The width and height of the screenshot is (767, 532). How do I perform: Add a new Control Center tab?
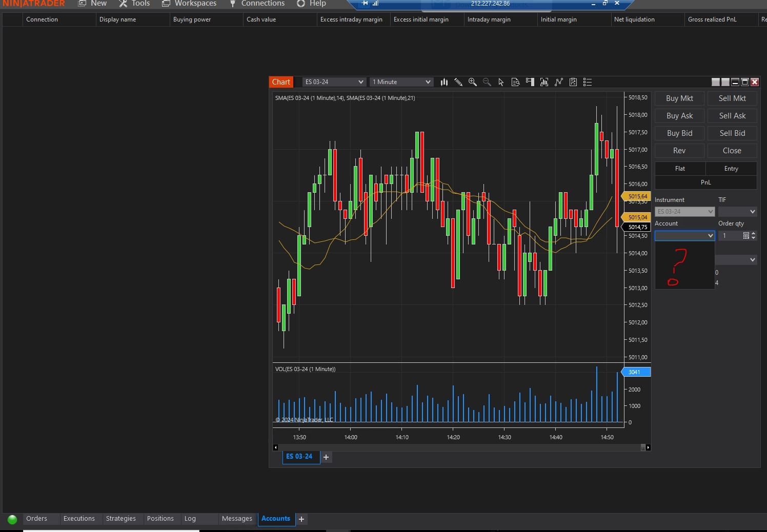tap(301, 519)
